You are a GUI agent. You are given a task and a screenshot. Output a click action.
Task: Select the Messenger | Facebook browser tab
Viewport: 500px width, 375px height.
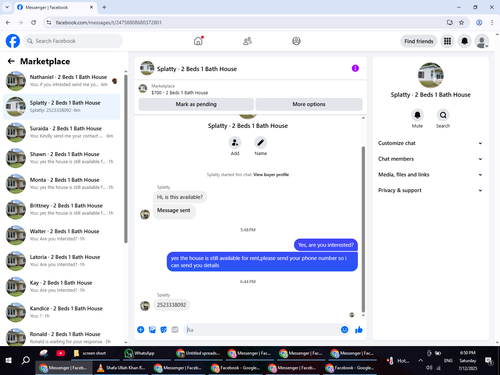point(55,7)
